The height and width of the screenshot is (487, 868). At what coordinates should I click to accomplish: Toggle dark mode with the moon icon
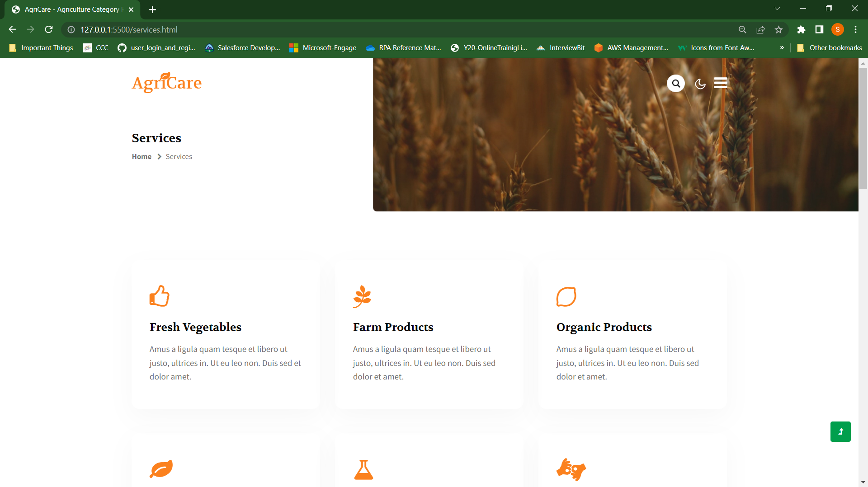point(699,84)
